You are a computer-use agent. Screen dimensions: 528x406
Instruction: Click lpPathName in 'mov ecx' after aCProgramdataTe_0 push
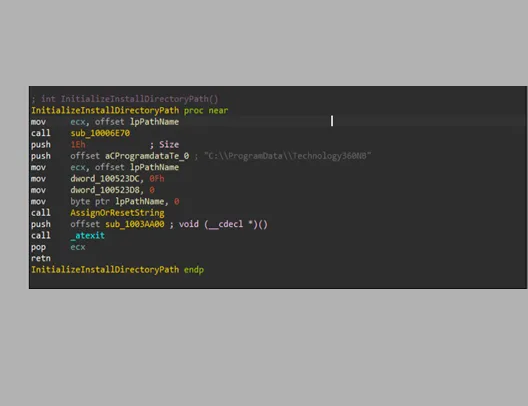pyautogui.click(x=155, y=167)
